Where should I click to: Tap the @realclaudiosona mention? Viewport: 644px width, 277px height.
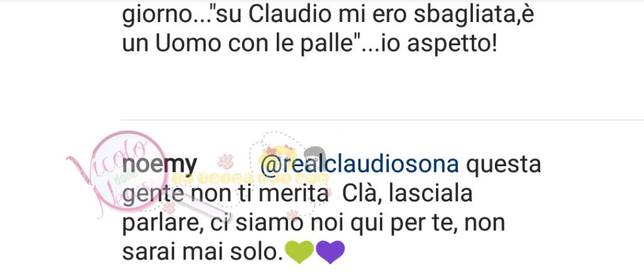[359, 164]
